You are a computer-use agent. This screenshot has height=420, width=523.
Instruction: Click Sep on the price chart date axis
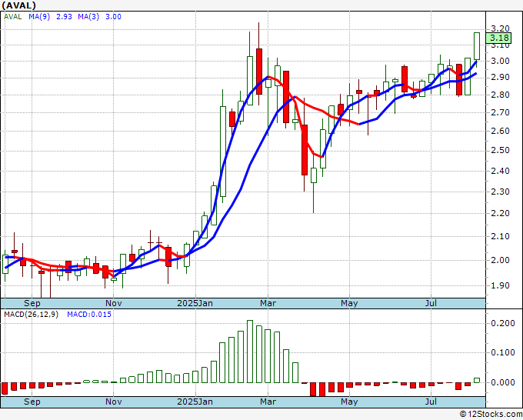pos(32,303)
